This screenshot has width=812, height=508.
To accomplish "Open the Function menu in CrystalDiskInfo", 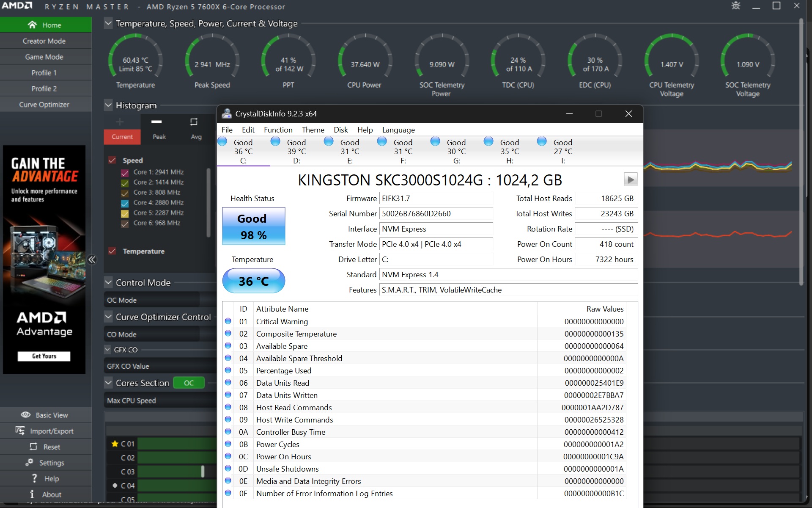I will coord(278,130).
